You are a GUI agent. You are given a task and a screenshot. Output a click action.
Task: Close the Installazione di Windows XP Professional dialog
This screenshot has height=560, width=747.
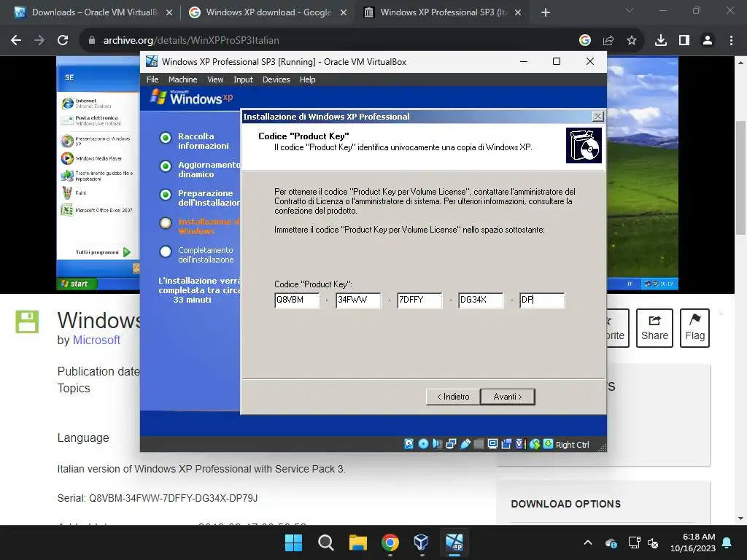pyautogui.click(x=598, y=116)
